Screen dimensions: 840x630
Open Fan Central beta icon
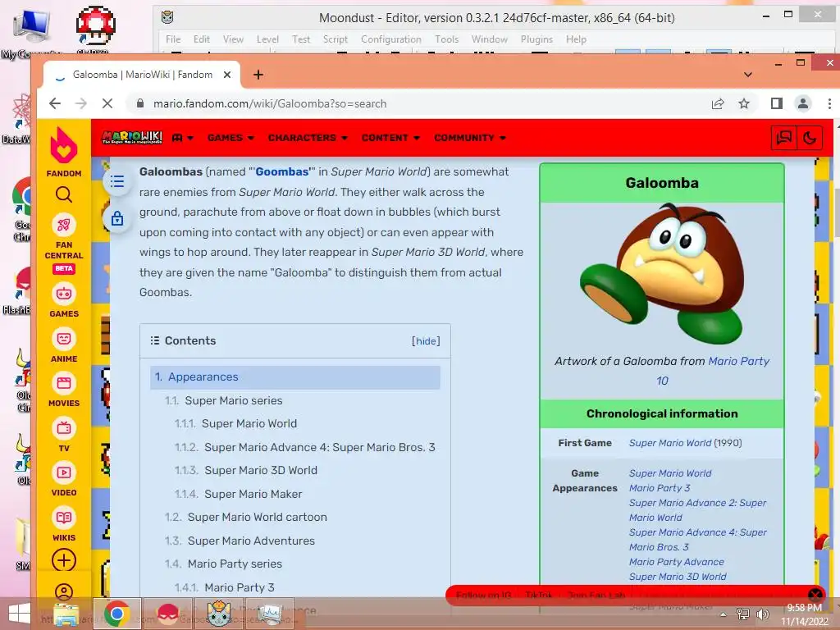tap(64, 225)
